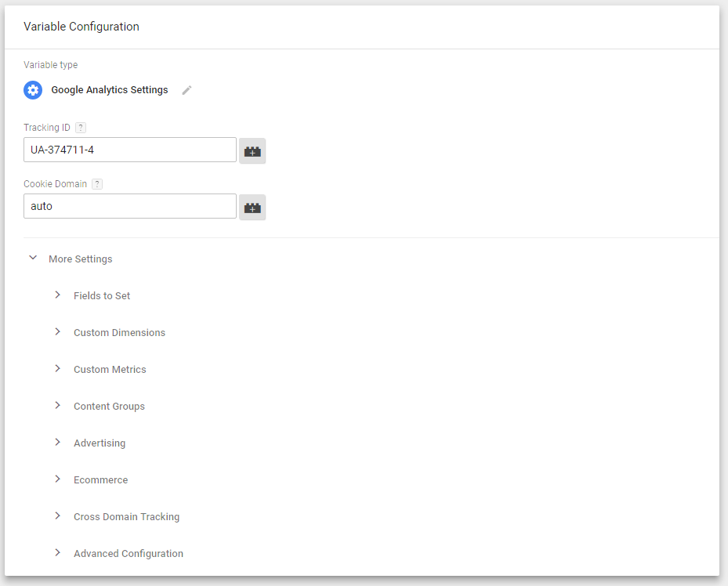728x586 pixels.
Task: Expand the Advertising chevron
Action: 57,442
